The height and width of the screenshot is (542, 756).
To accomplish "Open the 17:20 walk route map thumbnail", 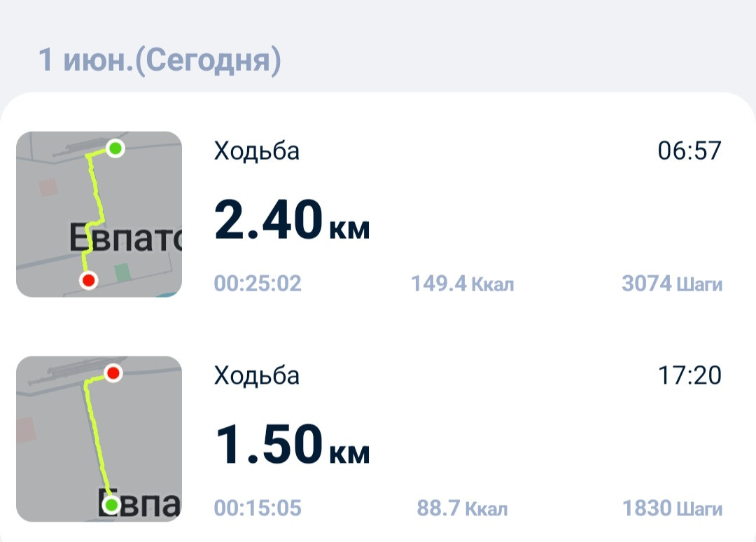I will click(99, 439).
